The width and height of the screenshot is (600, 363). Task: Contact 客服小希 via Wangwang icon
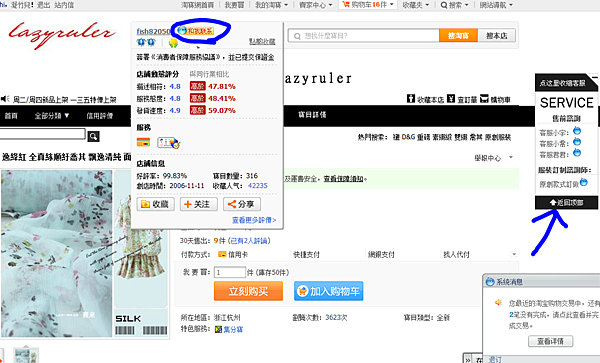[577, 142]
